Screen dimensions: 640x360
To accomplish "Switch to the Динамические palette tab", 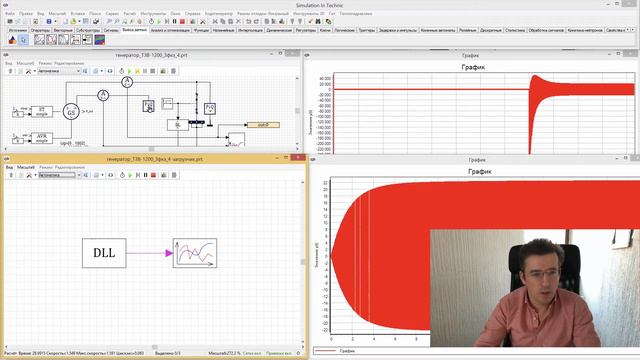I will pyautogui.click(x=279, y=30).
